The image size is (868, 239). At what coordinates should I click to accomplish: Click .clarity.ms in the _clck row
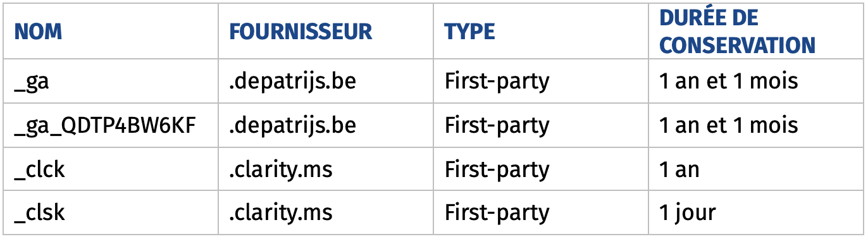[280, 169]
